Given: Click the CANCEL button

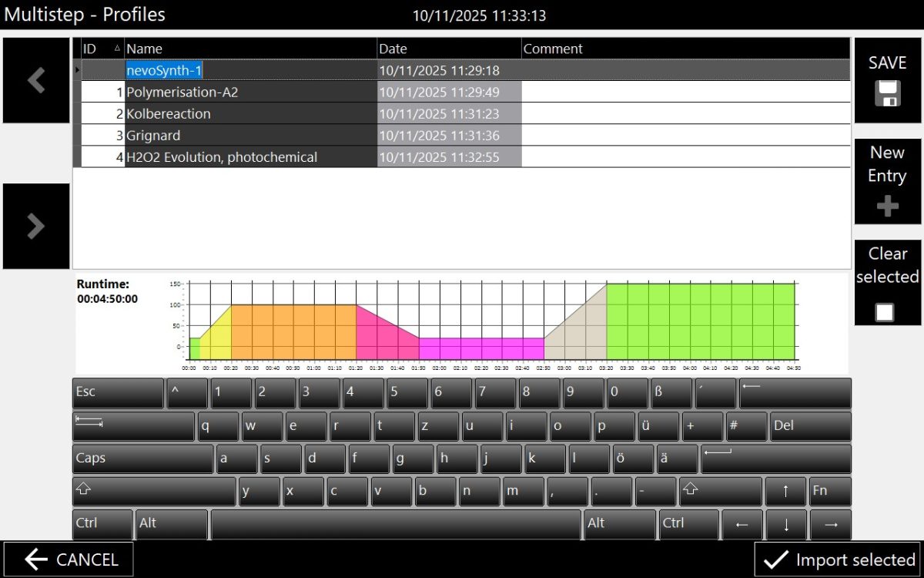Looking at the screenshot, I should (x=69, y=560).
